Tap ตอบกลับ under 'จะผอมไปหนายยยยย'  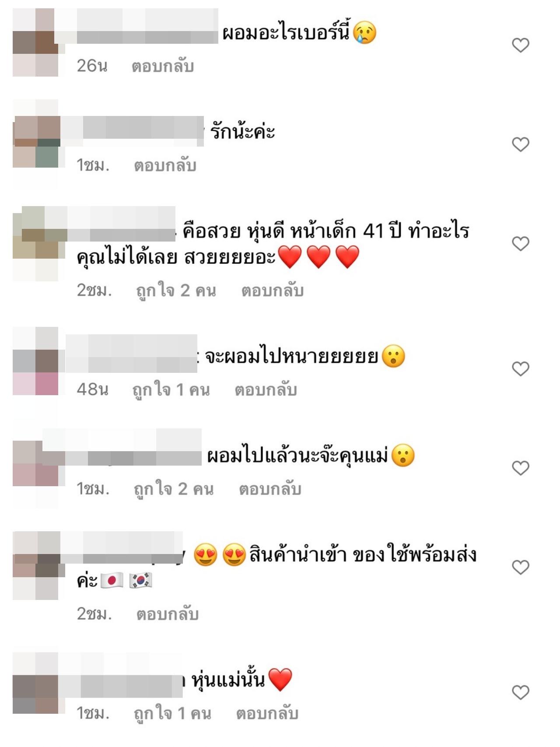pyautogui.click(x=266, y=390)
